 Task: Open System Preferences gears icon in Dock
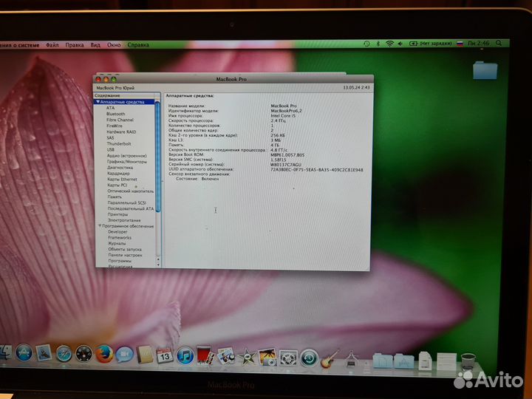click(x=288, y=358)
